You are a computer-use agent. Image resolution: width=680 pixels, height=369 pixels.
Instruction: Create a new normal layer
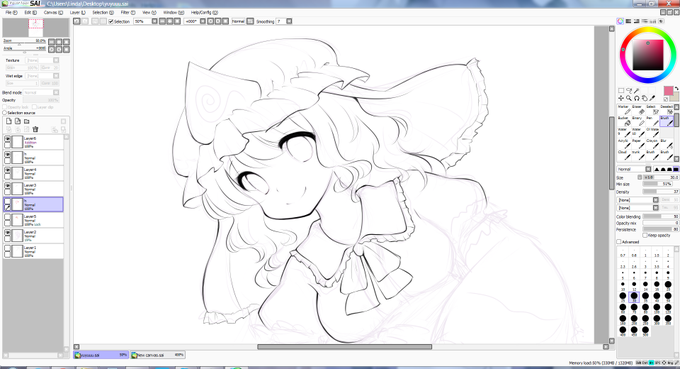point(9,121)
